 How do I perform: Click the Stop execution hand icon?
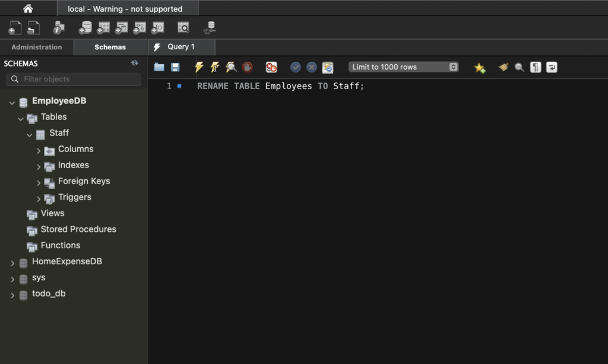(x=247, y=67)
